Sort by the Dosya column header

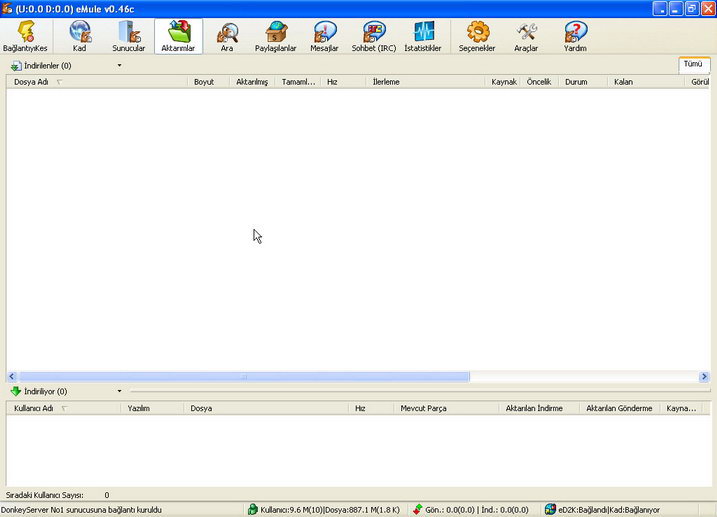click(x=266, y=408)
